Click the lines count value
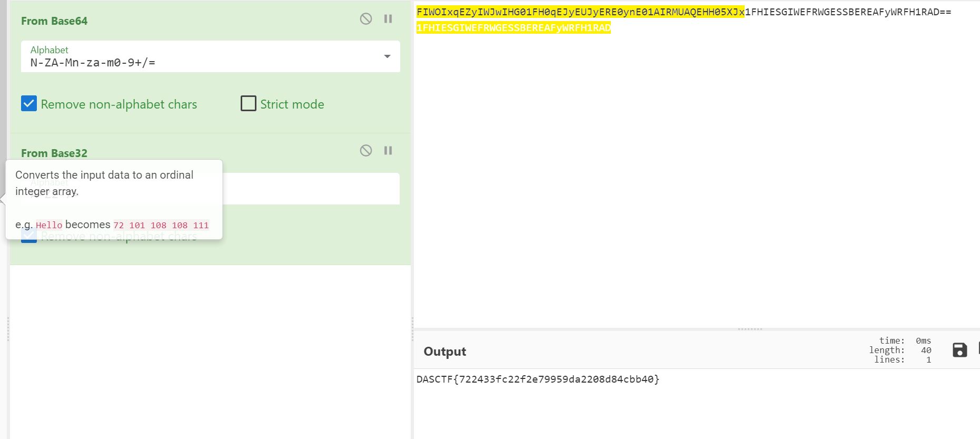Viewport: 980px width, 439px height. click(x=929, y=359)
